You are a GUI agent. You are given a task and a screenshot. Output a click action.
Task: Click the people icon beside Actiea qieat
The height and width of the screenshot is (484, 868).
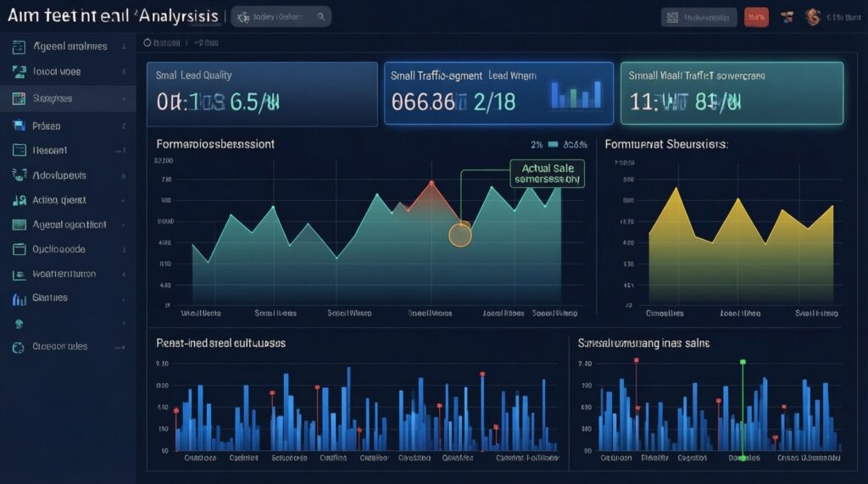pos(19,201)
